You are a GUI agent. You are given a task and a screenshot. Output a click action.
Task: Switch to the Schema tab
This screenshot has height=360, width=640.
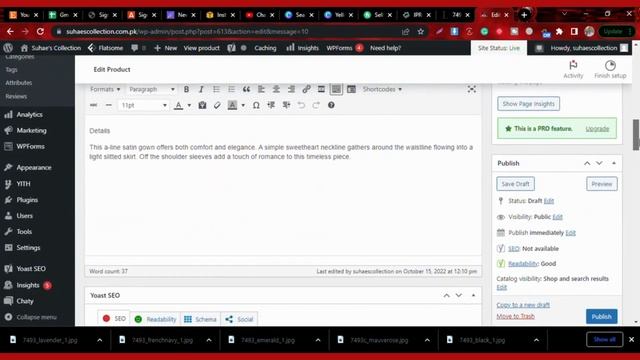200,319
